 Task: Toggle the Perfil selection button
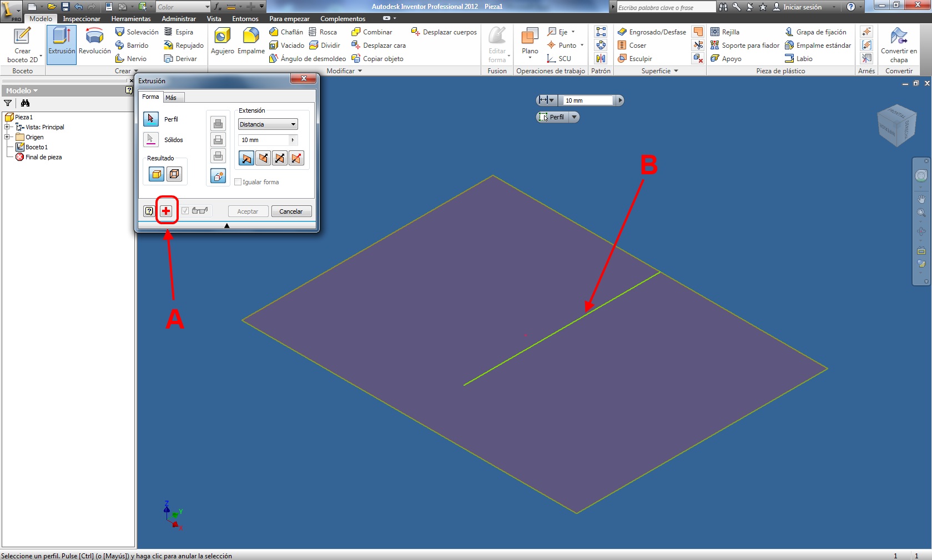[151, 119]
